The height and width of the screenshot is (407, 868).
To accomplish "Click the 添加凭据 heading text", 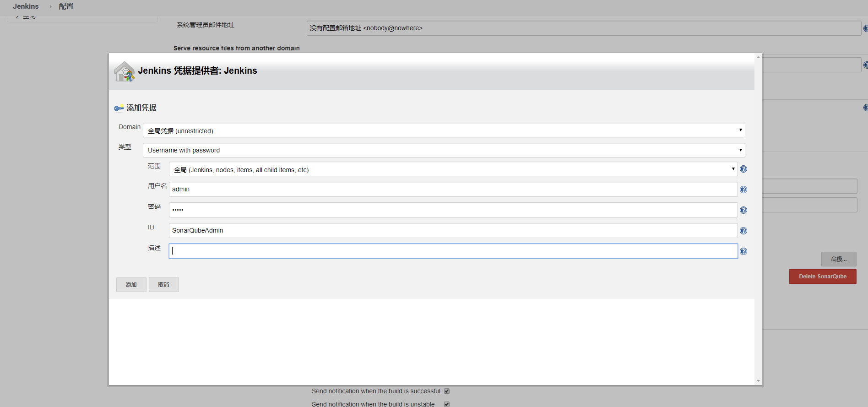I will pos(141,108).
